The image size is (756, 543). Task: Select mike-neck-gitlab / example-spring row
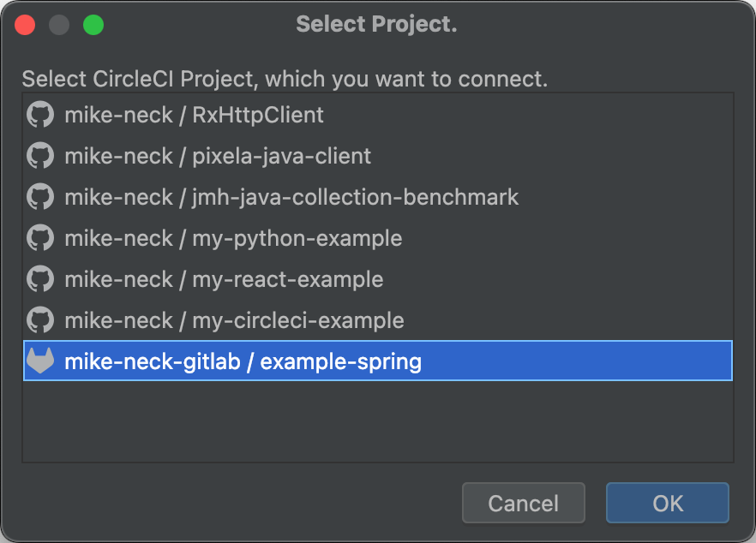[x=378, y=361]
